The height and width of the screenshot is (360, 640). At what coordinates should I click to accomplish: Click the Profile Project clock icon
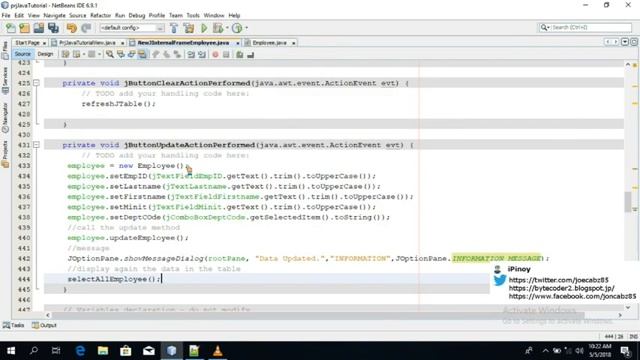pos(237,28)
